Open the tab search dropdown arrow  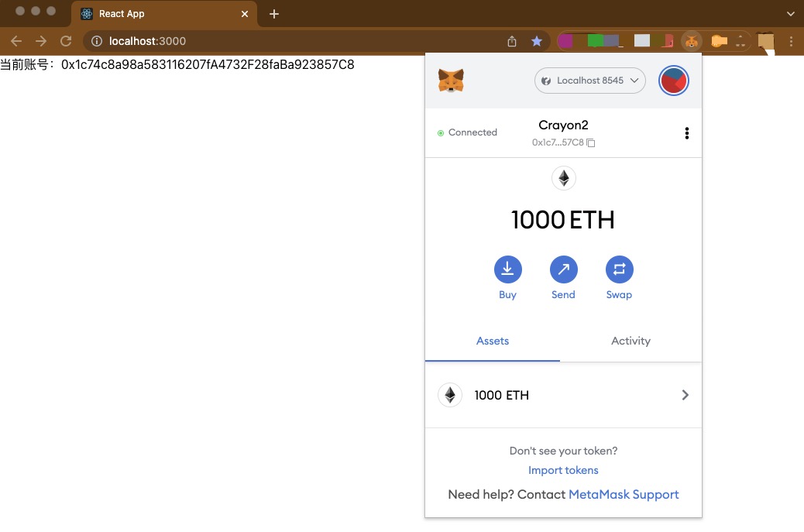(790, 14)
